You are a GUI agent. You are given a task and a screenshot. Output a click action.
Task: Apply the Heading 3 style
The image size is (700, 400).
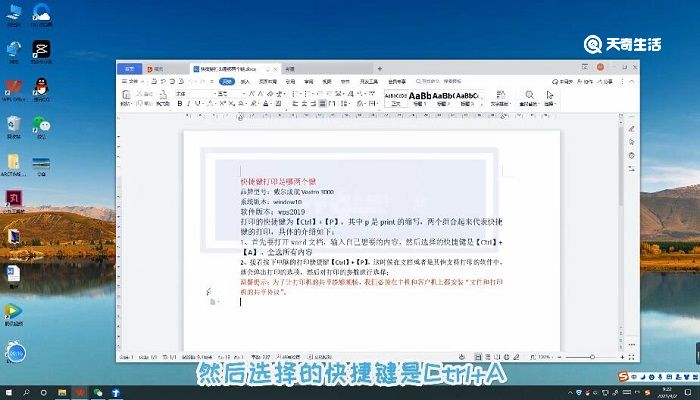tap(467, 98)
